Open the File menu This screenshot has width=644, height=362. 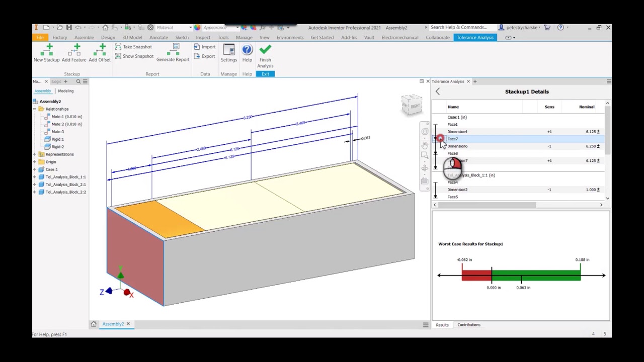click(40, 38)
